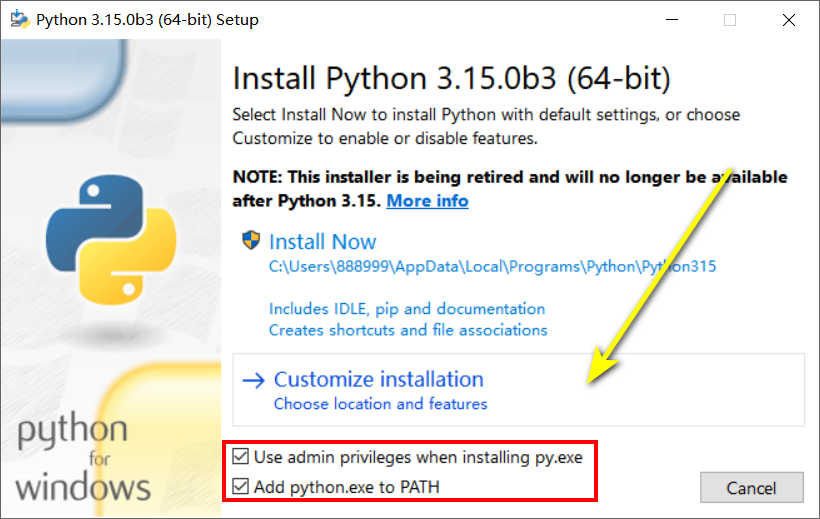
Task: Click 'Creates shortcuts and file associations' text
Action: (408, 330)
